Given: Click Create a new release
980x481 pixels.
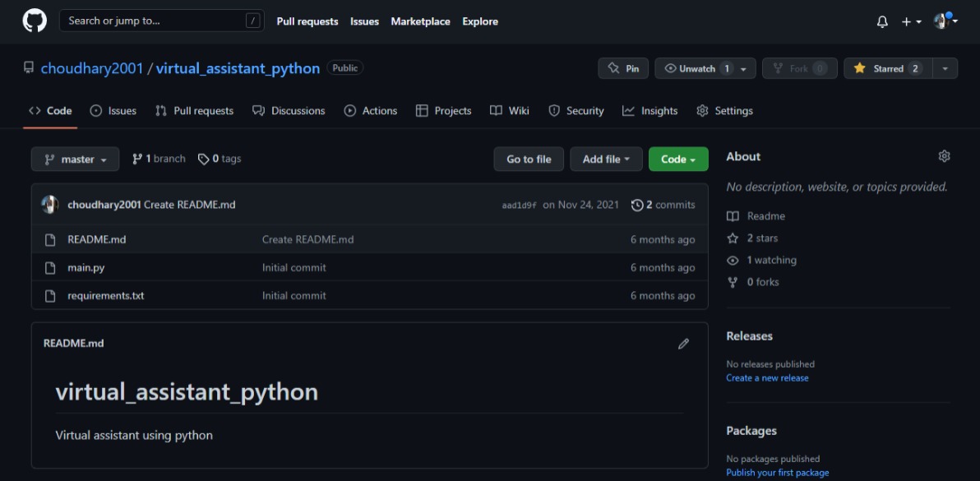Looking at the screenshot, I should click(768, 378).
